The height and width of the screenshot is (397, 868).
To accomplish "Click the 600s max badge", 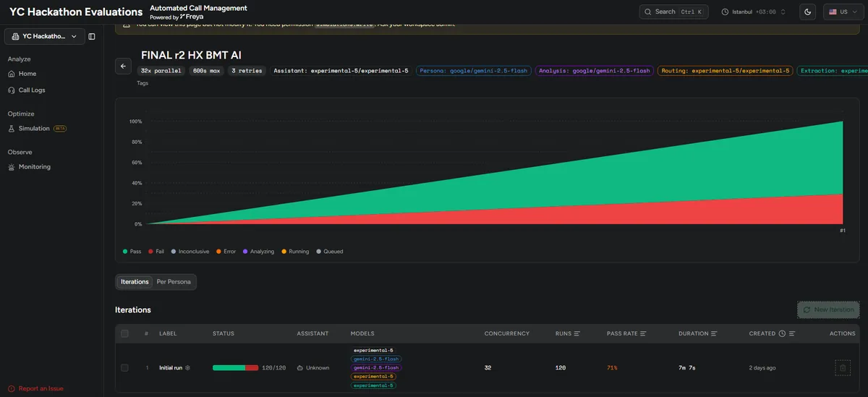I will [207, 71].
